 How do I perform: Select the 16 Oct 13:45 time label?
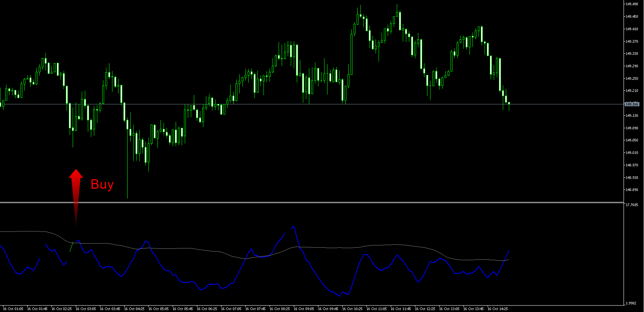click(473, 309)
